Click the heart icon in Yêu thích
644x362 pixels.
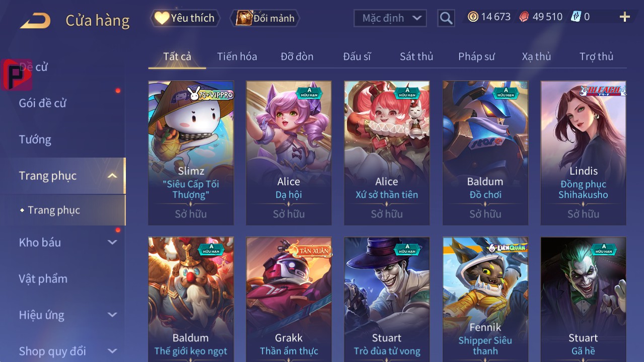coord(162,18)
